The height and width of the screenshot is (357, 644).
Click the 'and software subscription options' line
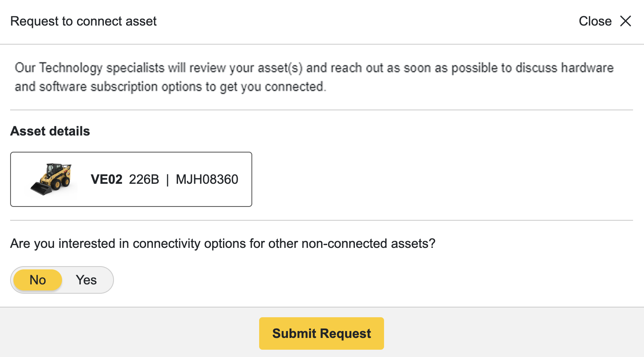[x=170, y=87]
